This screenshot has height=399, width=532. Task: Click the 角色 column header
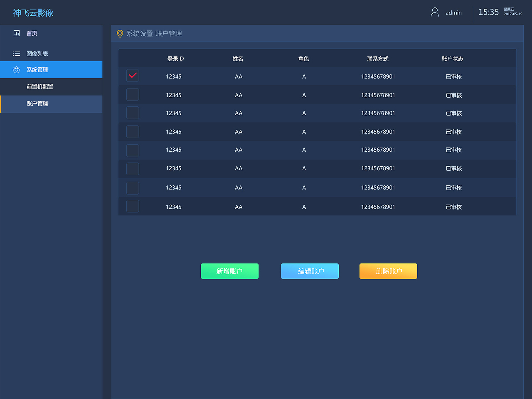click(303, 59)
